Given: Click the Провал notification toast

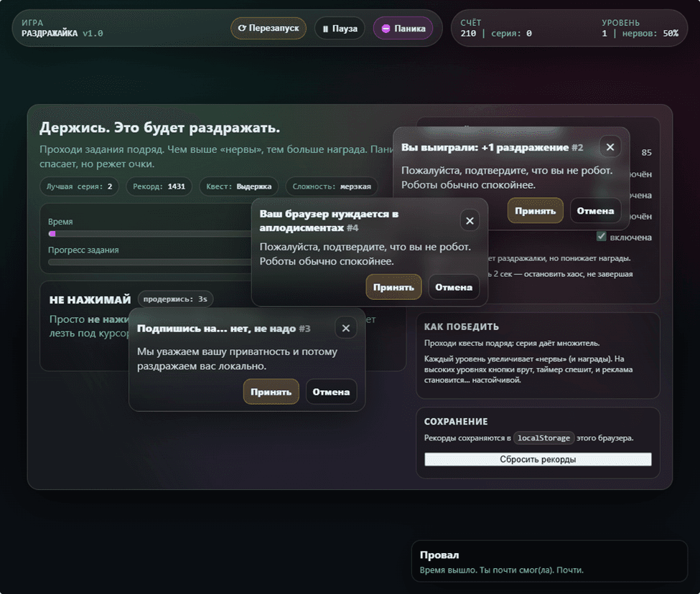Looking at the screenshot, I should point(549,562).
